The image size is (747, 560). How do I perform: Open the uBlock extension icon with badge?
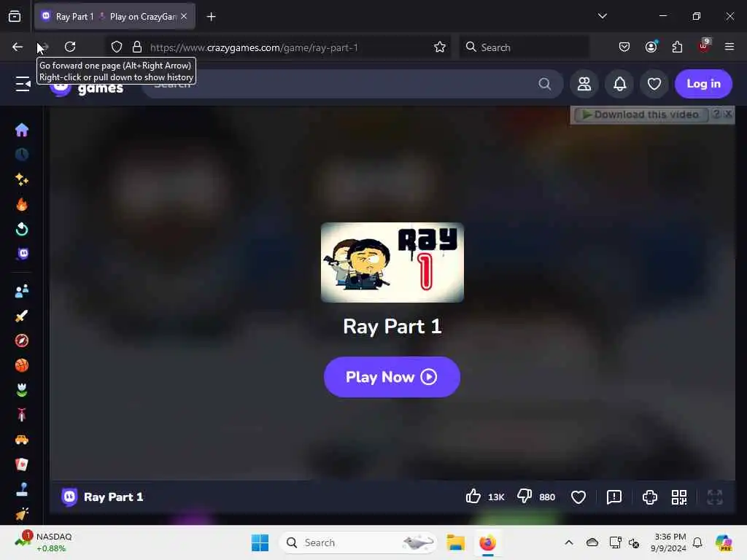703,46
